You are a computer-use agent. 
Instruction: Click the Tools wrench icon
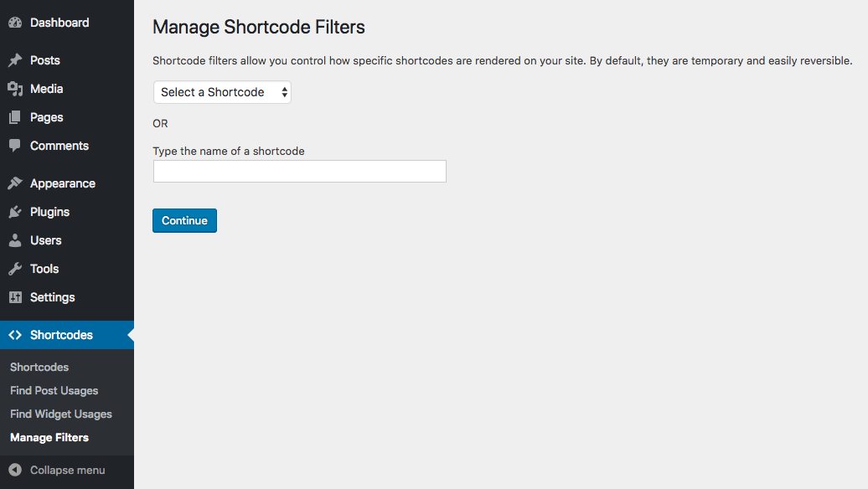[15, 269]
